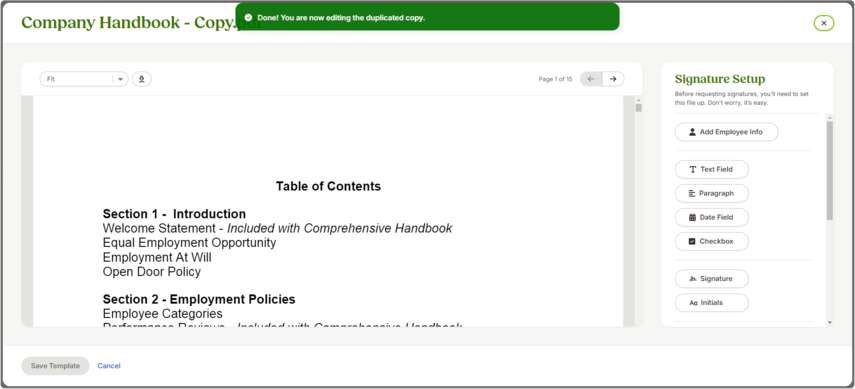Click 'Welcome Statement' line in document

[277, 228]
